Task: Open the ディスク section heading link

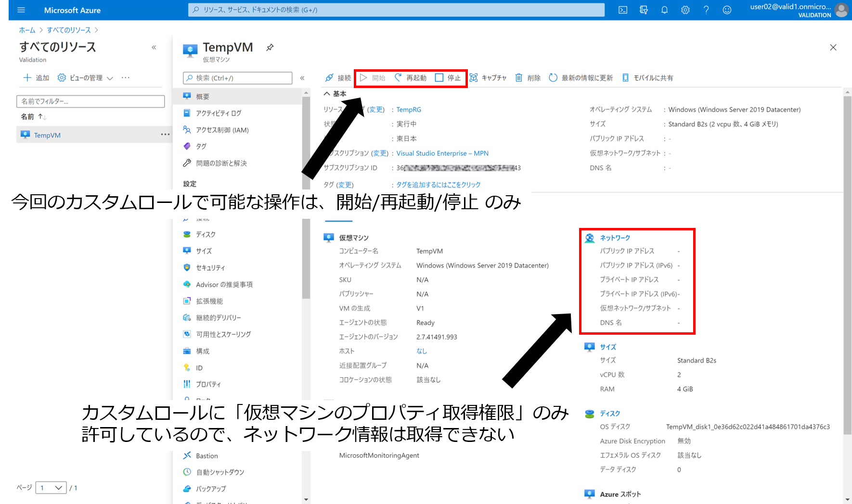Action: point(610,414)
